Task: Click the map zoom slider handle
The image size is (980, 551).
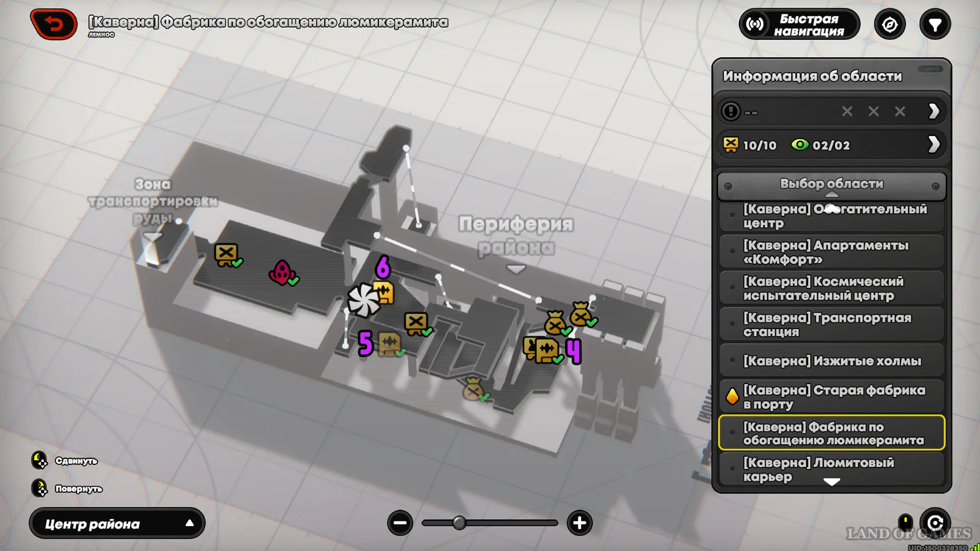Action: [x=459, y=523]
